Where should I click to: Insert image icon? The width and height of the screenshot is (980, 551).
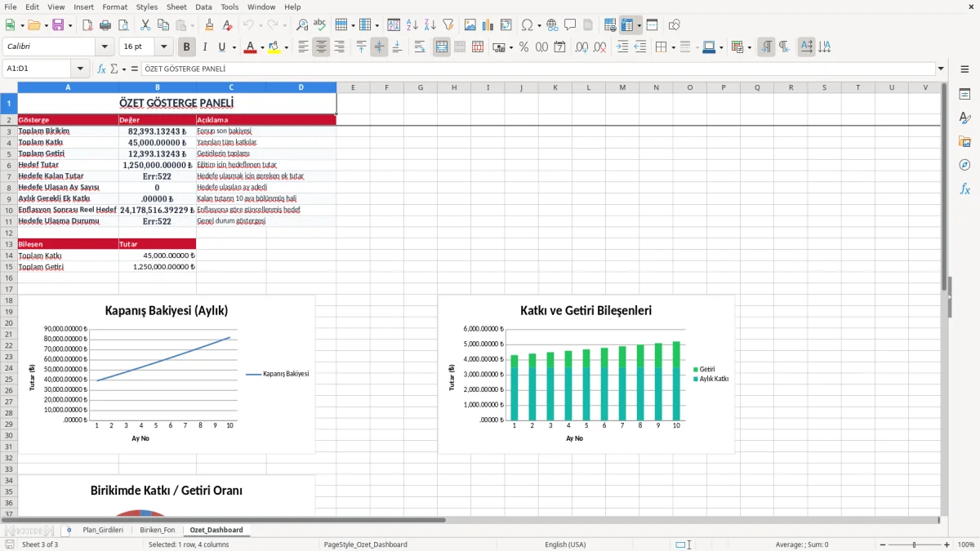point(470,25)
